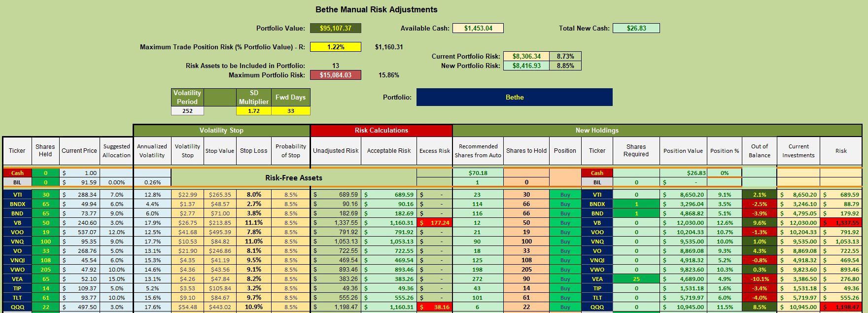This screenshot has width=868, height=313.
Task: Edit the Maximum Trade Position Risk 1.22%
Action: tap(335, 47)
